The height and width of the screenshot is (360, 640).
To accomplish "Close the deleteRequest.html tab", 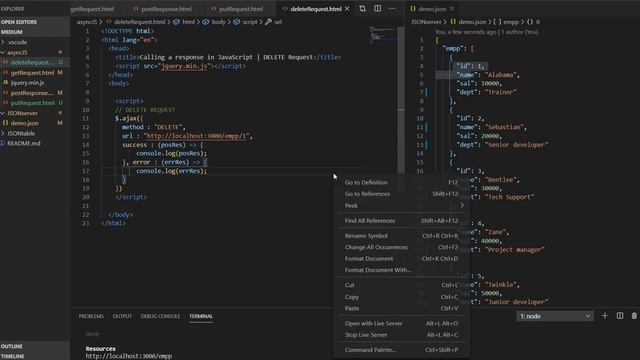I will pyautogui.click(x=347, y=9).
